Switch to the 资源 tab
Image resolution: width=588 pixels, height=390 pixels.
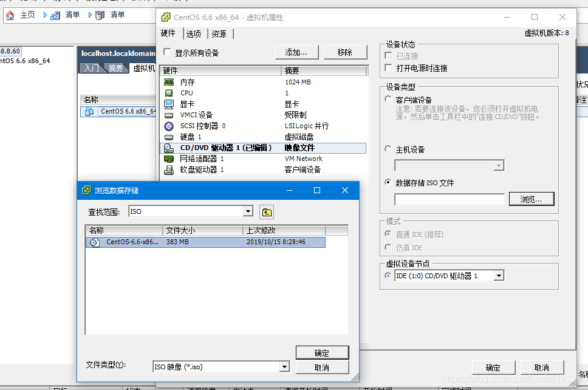pyautogui.click(x=219, y=33)
